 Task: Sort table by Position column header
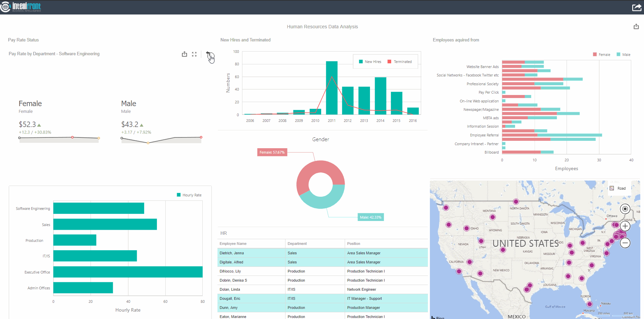pyautogui.click(x=353, y=244)
